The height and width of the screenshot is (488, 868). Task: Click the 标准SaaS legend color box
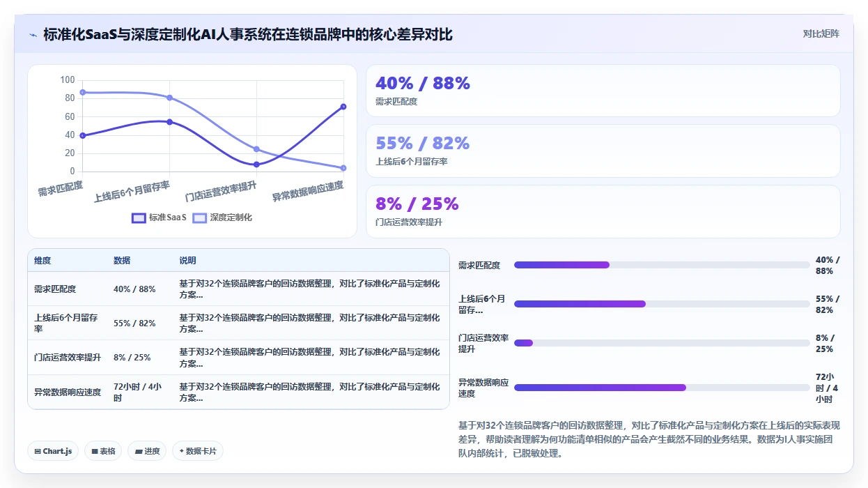(x=139, y=218)
